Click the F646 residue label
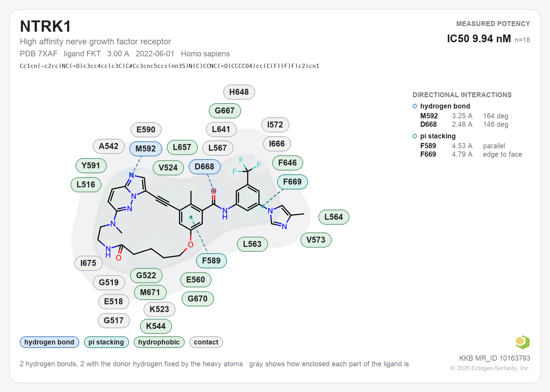The width and height of the screenshot is (550, 392). pyautogui.click(x=287, y=163)
